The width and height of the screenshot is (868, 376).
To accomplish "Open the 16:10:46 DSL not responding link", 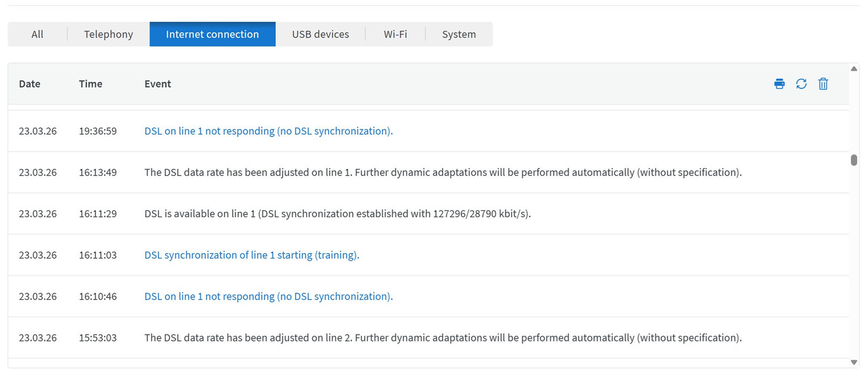I will tap(268, 297).
